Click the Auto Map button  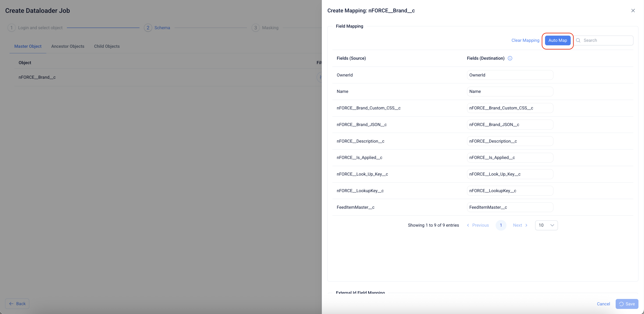click(x=557, y=40)
